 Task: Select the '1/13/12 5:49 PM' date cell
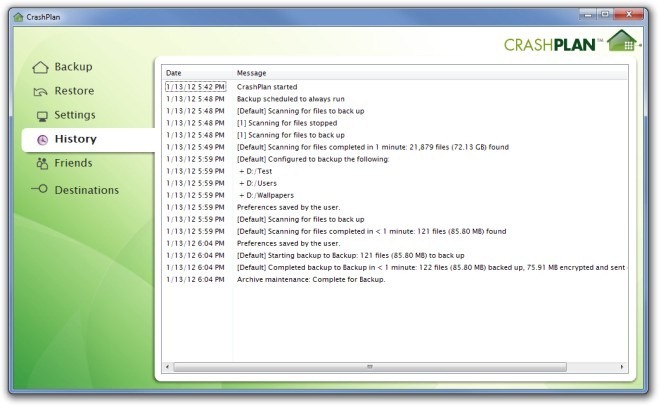tap(195, 147)
